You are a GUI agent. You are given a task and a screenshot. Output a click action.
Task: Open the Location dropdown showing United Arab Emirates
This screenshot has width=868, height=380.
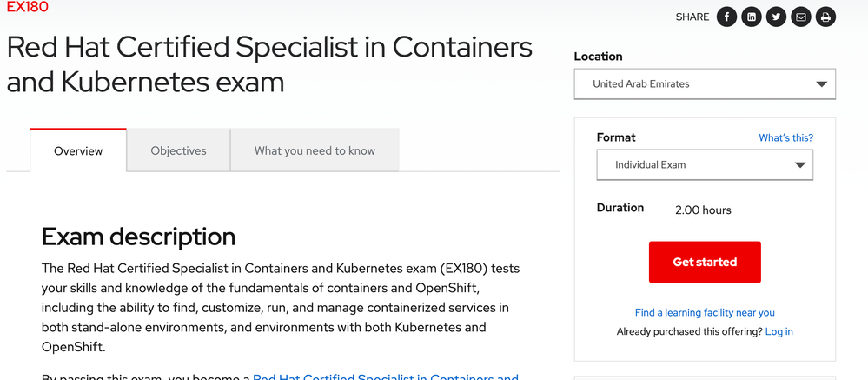pyautogui.click(x=705, y=84)
